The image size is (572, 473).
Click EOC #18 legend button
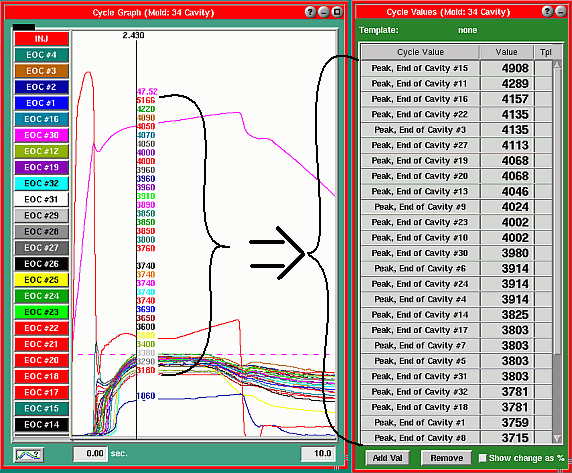(x=42, y=376)
